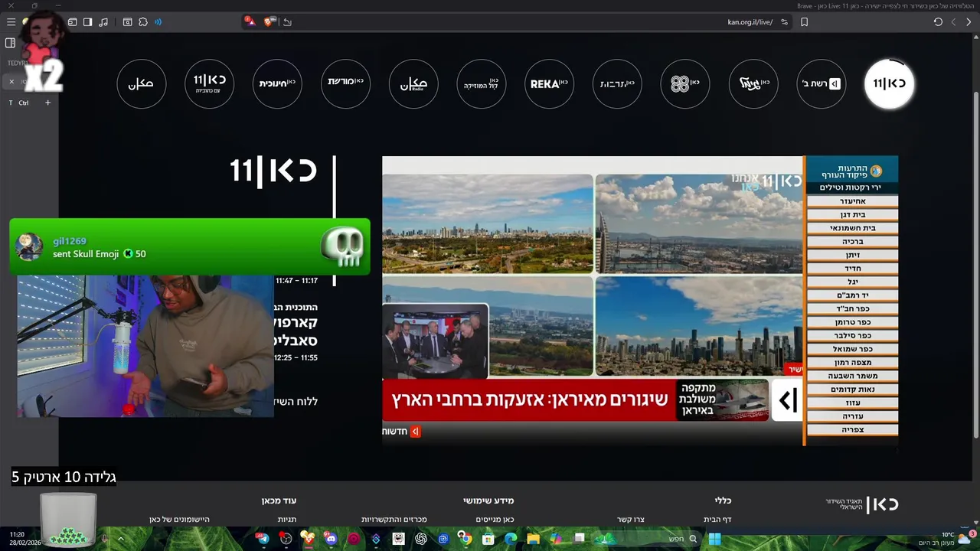Go forward with the browser arrow

click(953, 22)
